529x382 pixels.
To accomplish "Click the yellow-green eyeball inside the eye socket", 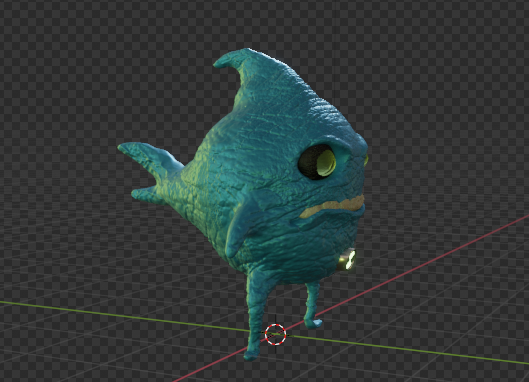I will tap(326, 163).
